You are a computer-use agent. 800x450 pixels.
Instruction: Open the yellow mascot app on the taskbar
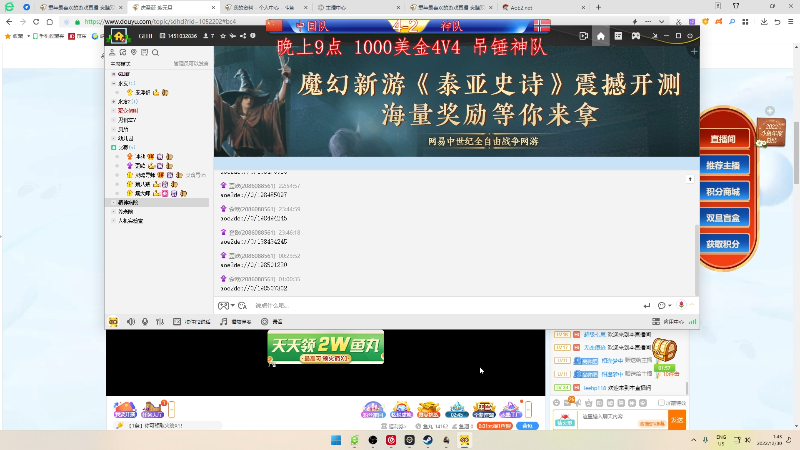[x=464, y=440]
